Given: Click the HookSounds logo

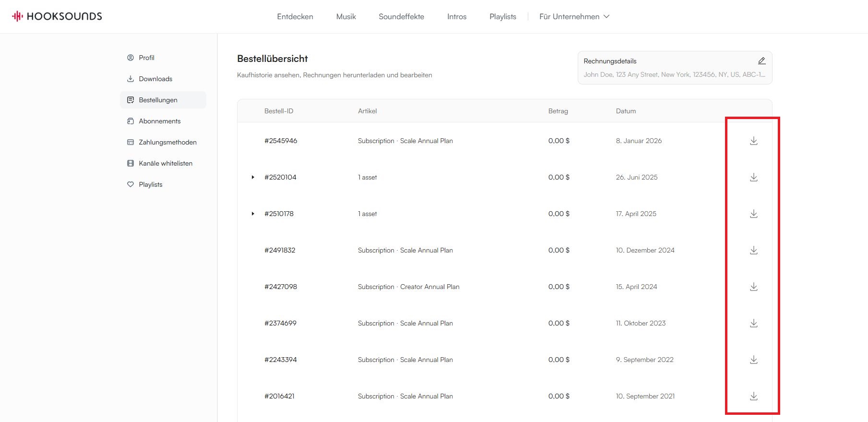Looking at the screenshot, I should pyautogui.click(x=57, y=16).
